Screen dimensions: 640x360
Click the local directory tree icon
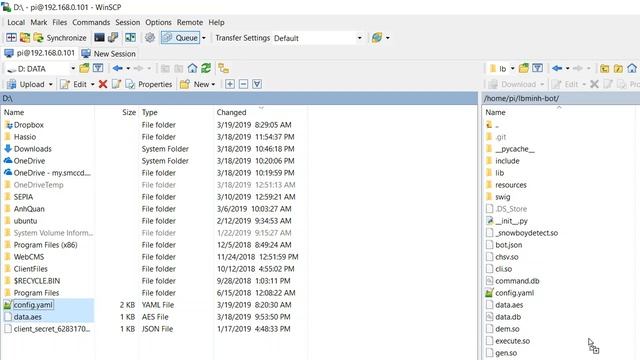coord(224,69)
